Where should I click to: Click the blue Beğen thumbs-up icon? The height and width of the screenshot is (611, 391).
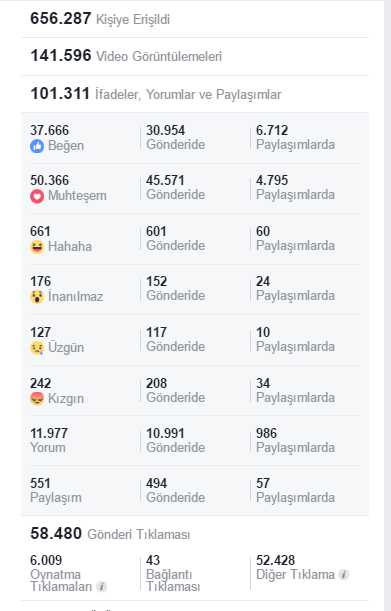click(37, 146)
